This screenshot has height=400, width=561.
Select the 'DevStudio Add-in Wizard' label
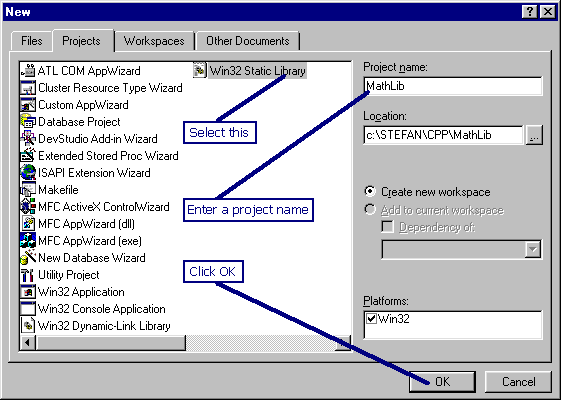[98, 139]
